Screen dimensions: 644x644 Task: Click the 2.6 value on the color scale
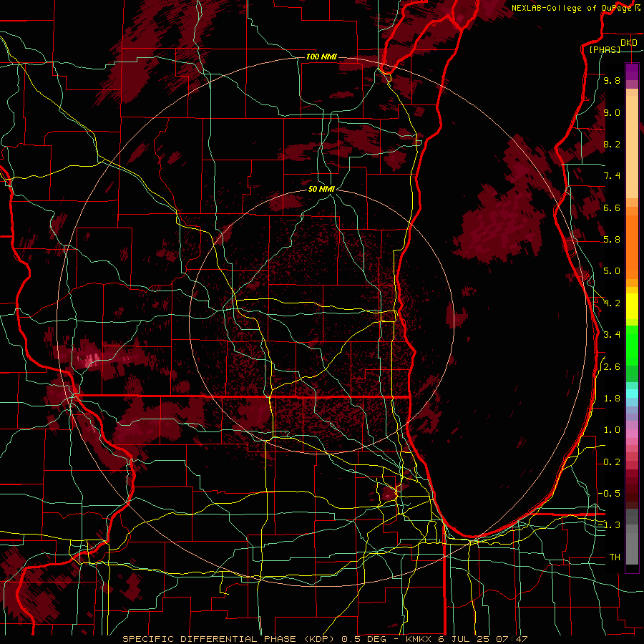pyautogui.click(x=612, y=367)
